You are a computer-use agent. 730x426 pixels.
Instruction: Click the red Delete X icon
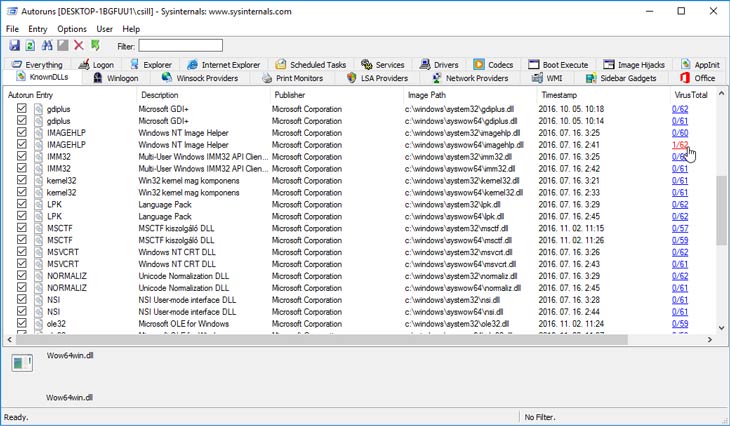click(79, 45)
